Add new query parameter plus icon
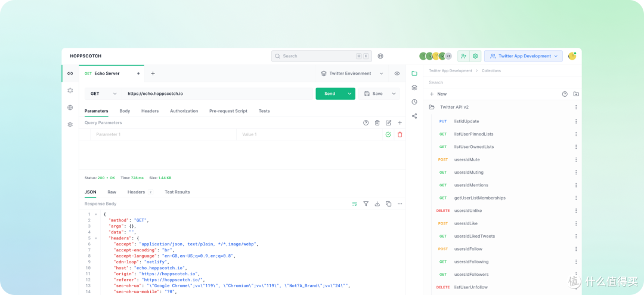This screenshot has width=644, height=295. [x=400, y=122]
